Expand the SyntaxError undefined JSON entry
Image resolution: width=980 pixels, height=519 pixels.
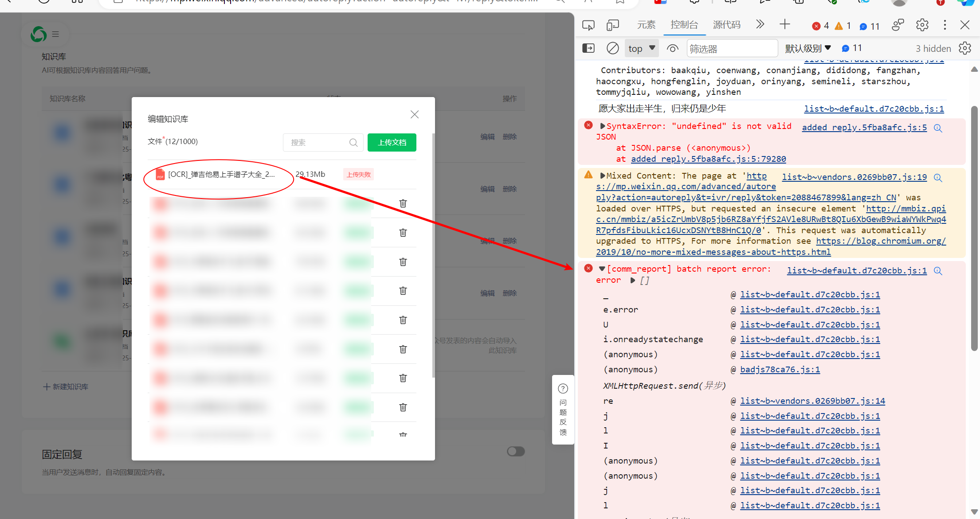(x=602, y=126)
